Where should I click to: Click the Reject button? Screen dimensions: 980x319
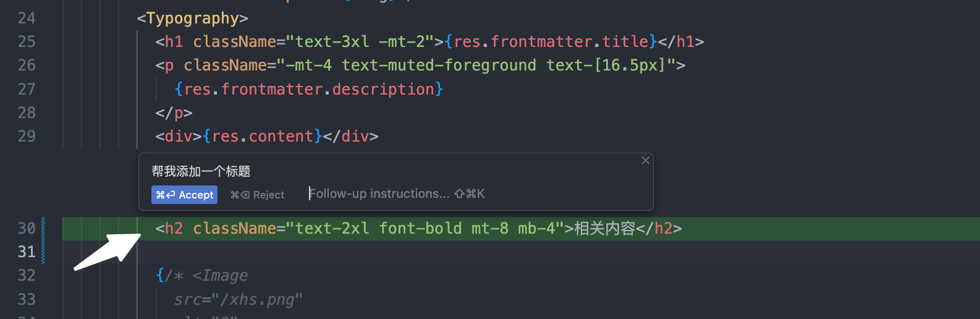pyautogui.click(x=258, y=195)
